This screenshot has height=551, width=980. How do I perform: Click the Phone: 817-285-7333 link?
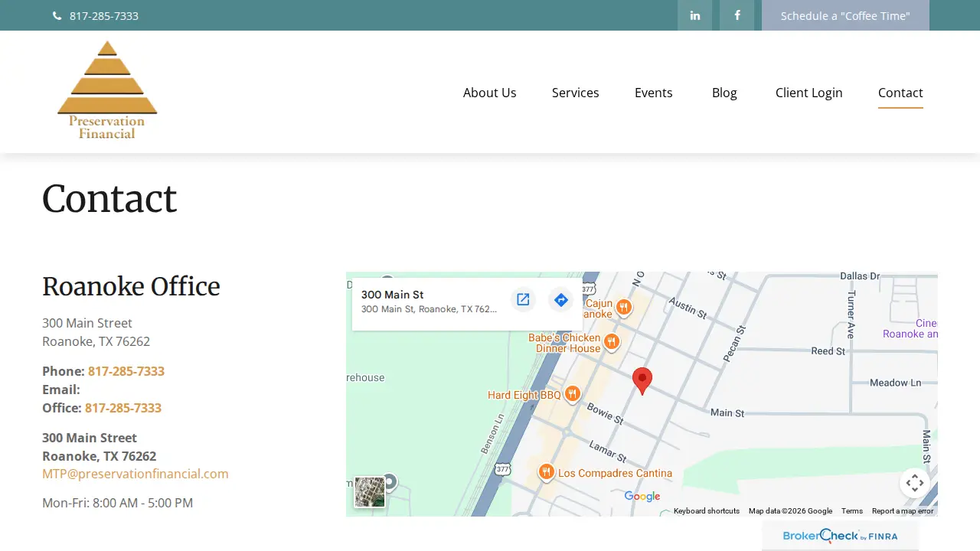[x=126, y=371]
